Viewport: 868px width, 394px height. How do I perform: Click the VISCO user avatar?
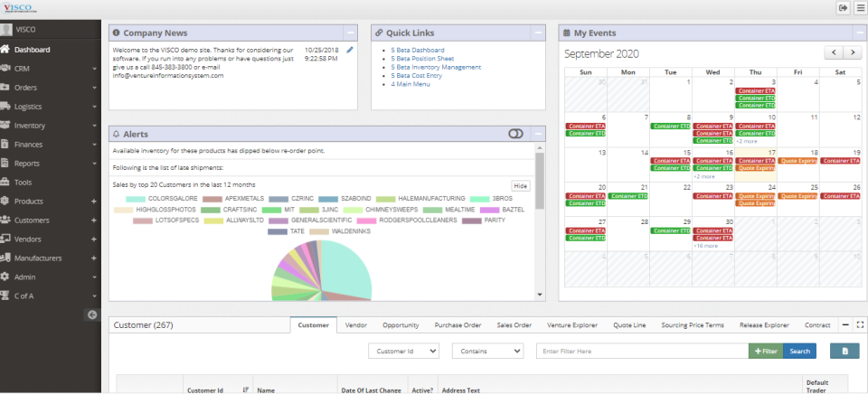click(6, 30)
